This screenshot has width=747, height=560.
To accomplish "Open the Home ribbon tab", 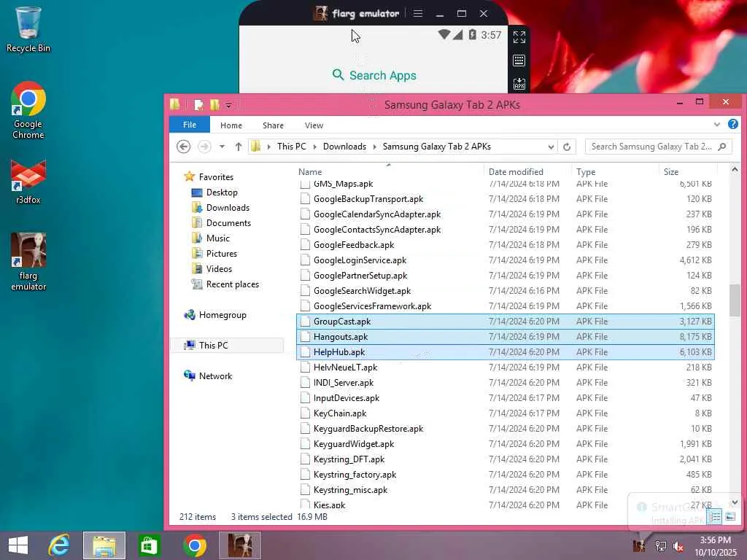I will [x=231, y=125].
